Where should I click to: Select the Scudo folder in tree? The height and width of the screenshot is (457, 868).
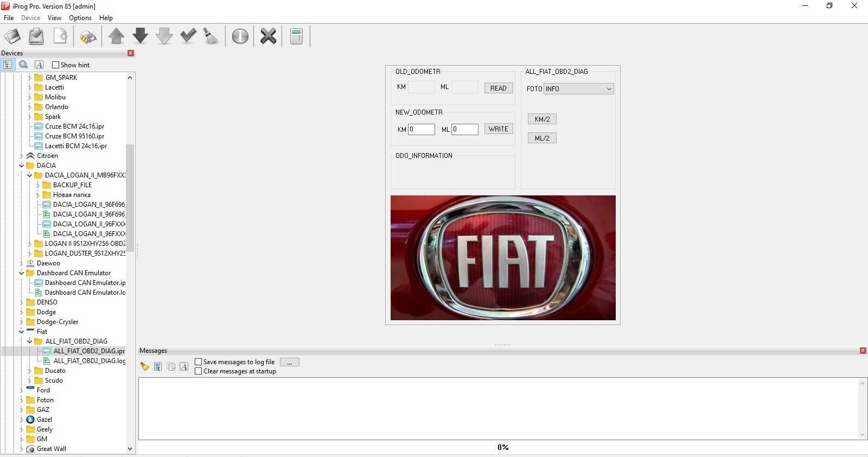(x=54, y=380)
